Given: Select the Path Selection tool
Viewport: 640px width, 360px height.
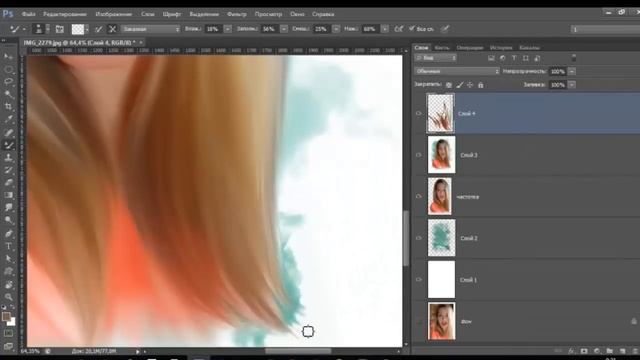Looking at the screenshot, I should coord(8,259).
